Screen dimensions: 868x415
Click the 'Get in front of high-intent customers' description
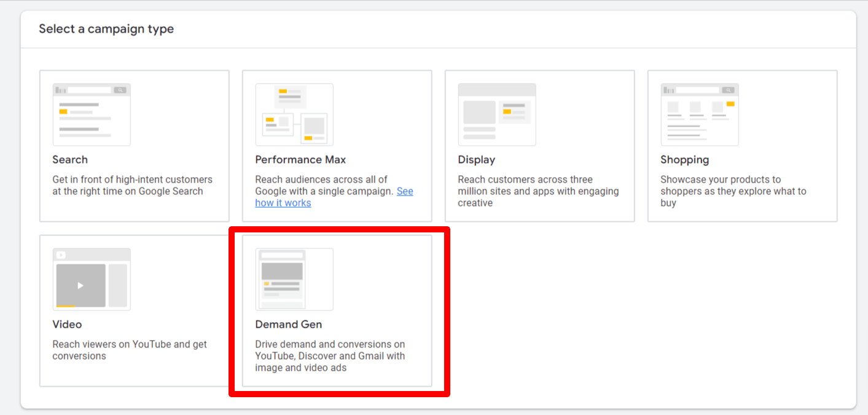pos(132,185)
